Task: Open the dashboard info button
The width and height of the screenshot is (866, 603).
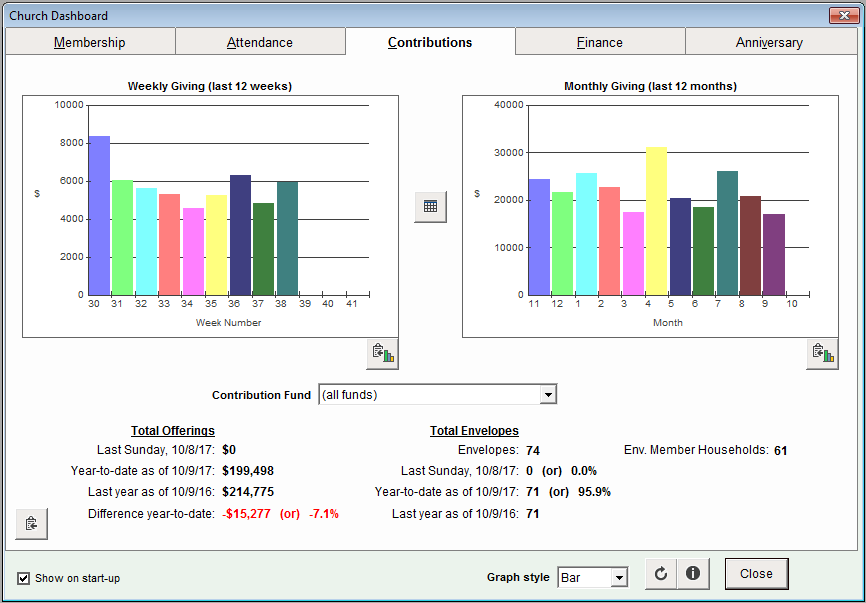Action: click(692, 575)
